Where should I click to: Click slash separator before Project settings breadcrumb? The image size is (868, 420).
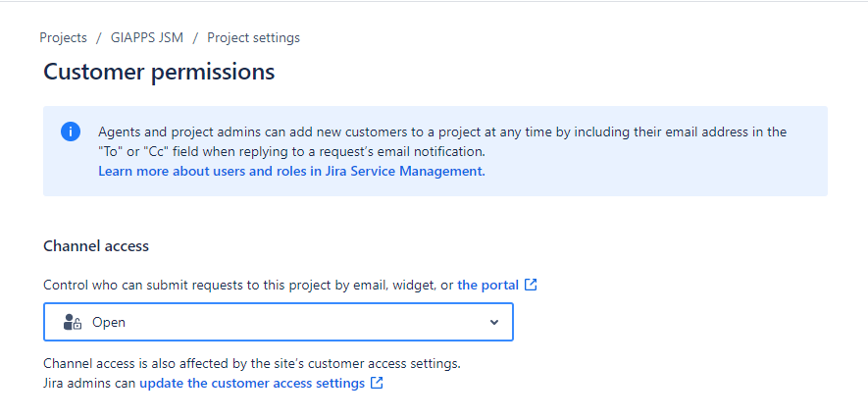[x=196, y=38]
